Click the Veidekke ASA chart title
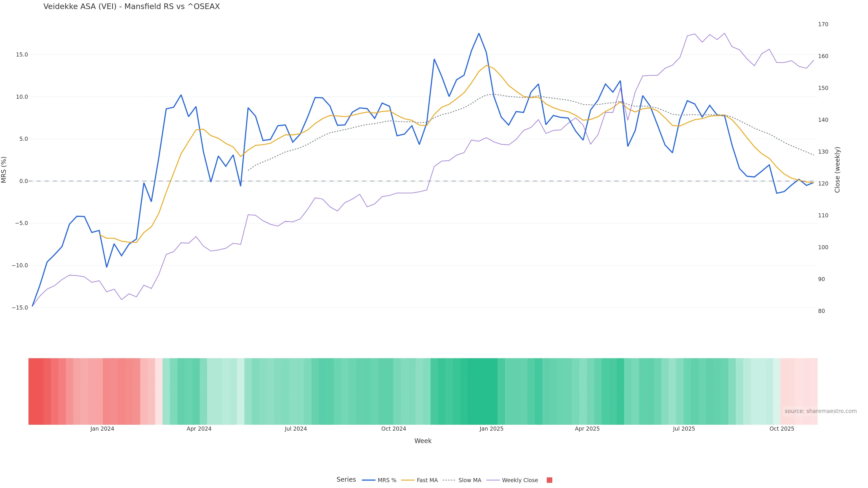The height and width of the screenshot is (488, 868). (131, 7)
